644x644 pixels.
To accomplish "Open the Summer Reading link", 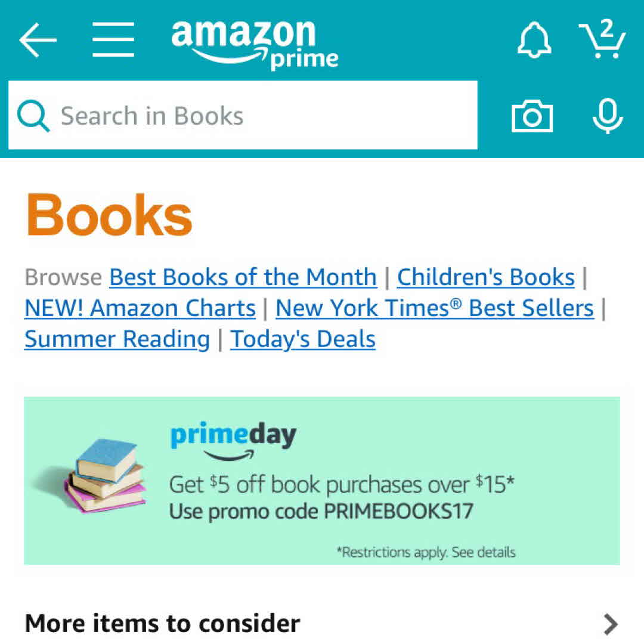I will point(117,339).
